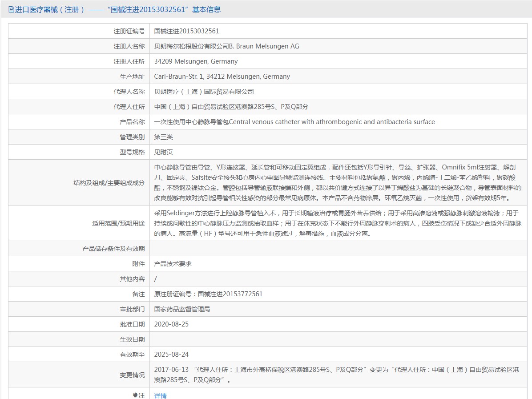Select agent name 贝朗医疗（上海）国际贸易有限公司
The width and height of the screenshot is (532, 399).
tap(204, 92)
